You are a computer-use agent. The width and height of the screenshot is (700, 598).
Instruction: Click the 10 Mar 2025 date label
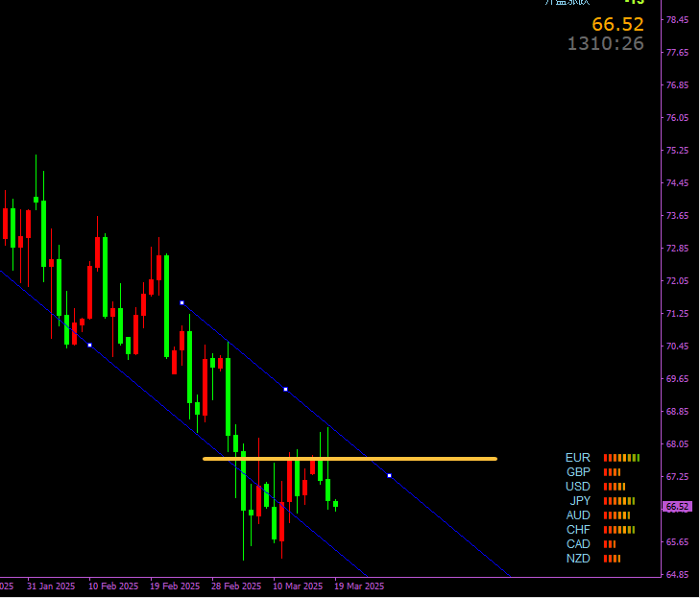click(x=299, y=586)
